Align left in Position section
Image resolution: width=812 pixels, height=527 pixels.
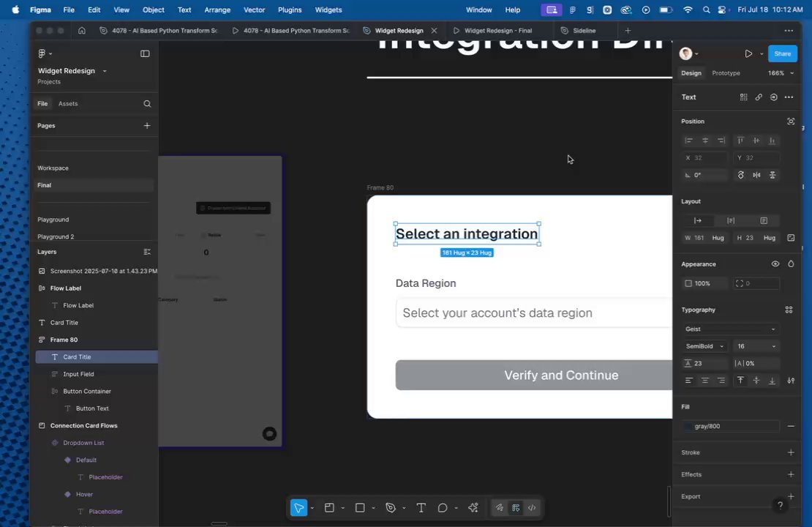(x=689, y=141)
